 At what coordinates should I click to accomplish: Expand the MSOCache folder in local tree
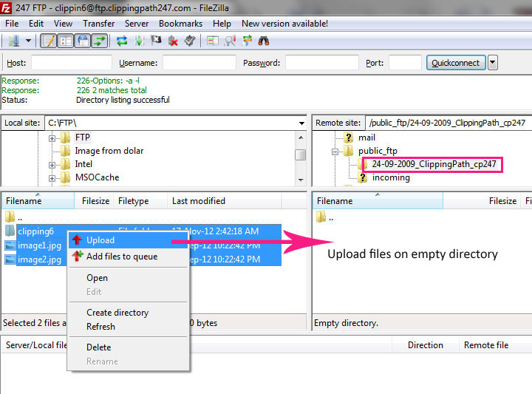[52, 178]
